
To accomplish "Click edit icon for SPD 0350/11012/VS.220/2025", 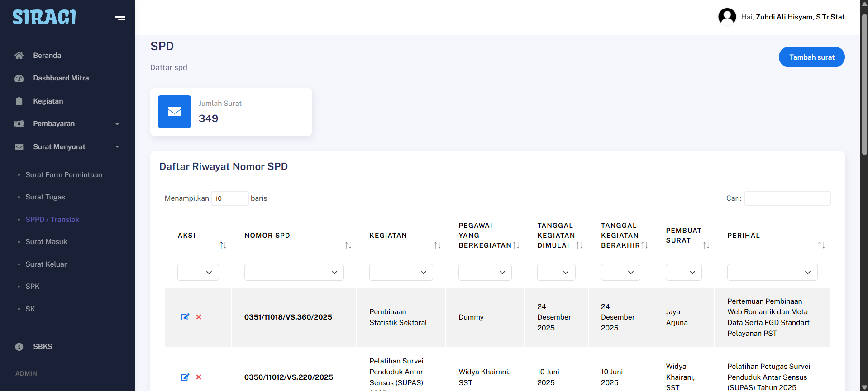I will tap(185, 377).
